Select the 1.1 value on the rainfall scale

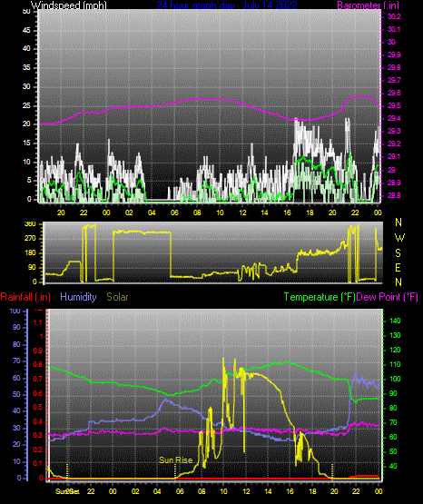38,322
